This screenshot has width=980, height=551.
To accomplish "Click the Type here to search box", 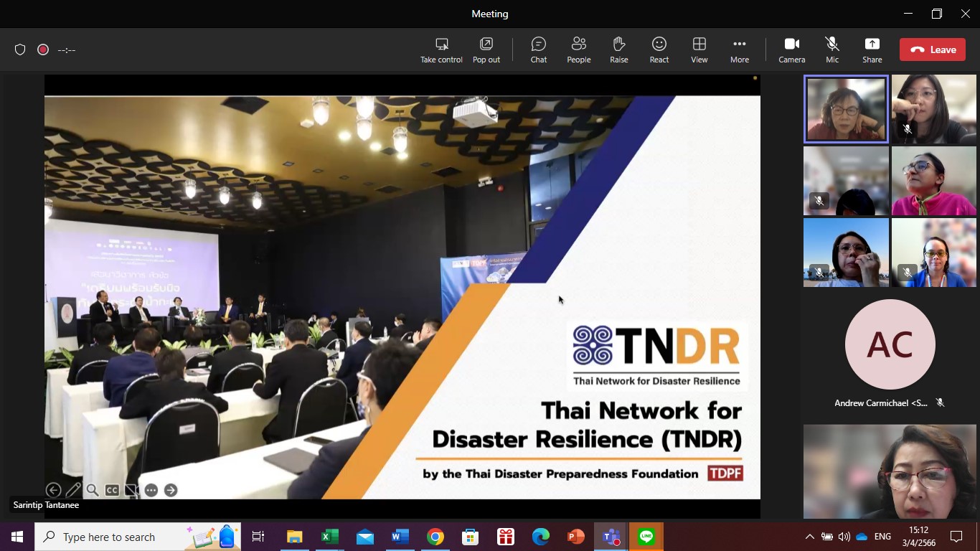I will 138,537.
